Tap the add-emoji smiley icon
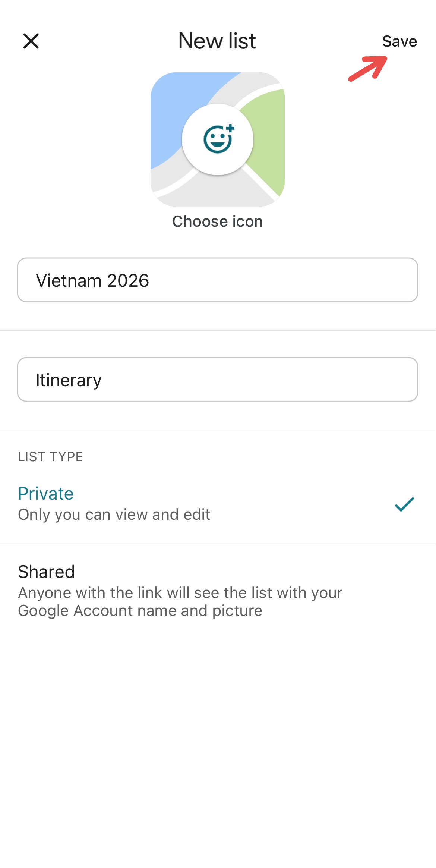The image size is (436, 868). click(x=219, y=139)
